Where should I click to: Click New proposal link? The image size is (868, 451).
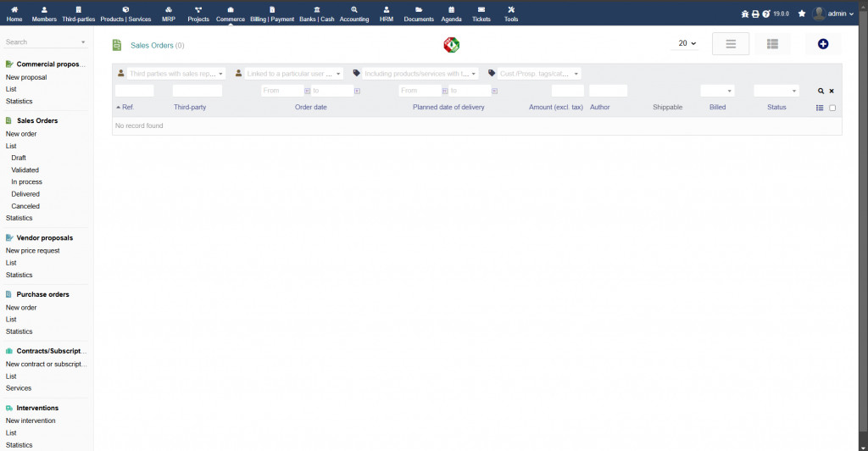click(26, 77)
